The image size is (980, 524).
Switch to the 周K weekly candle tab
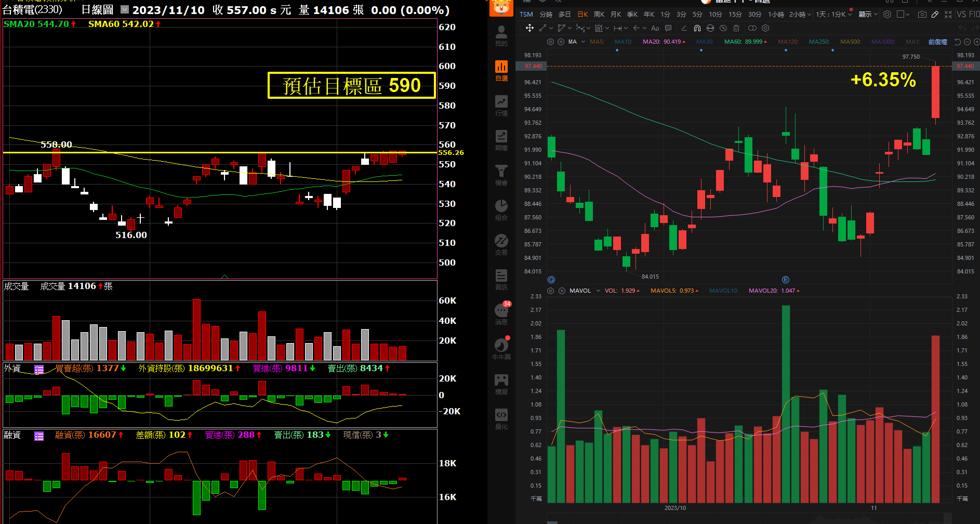click(x=599, y=15)
